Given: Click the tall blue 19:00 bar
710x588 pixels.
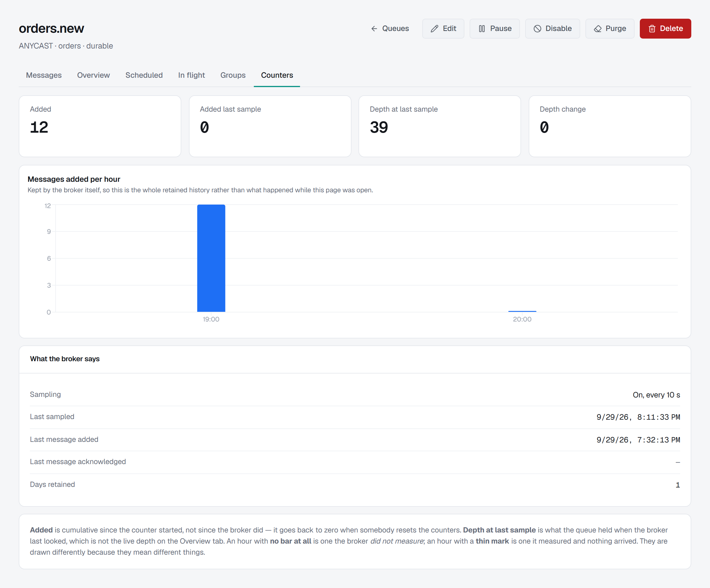Looking at the screenshot, I should (211, 258).
